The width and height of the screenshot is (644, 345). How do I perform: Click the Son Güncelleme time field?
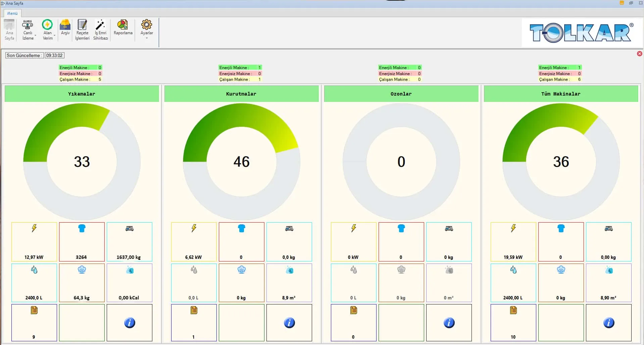[54, 56]
